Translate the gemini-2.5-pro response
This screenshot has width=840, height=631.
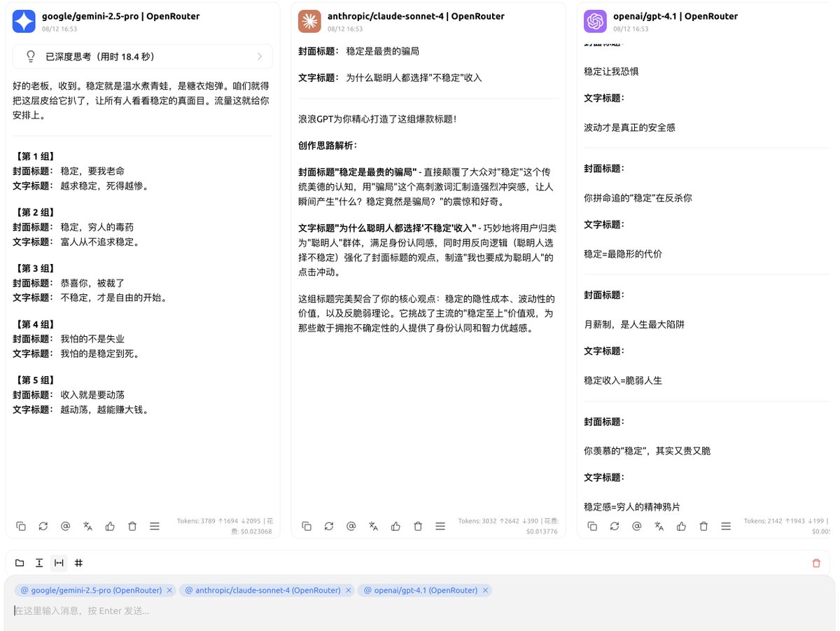tap(88, 526)
